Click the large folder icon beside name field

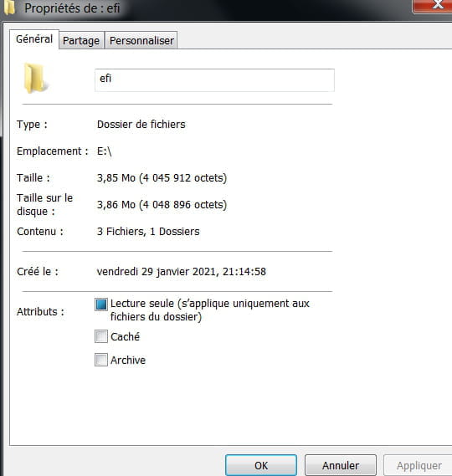click(35, 78)
